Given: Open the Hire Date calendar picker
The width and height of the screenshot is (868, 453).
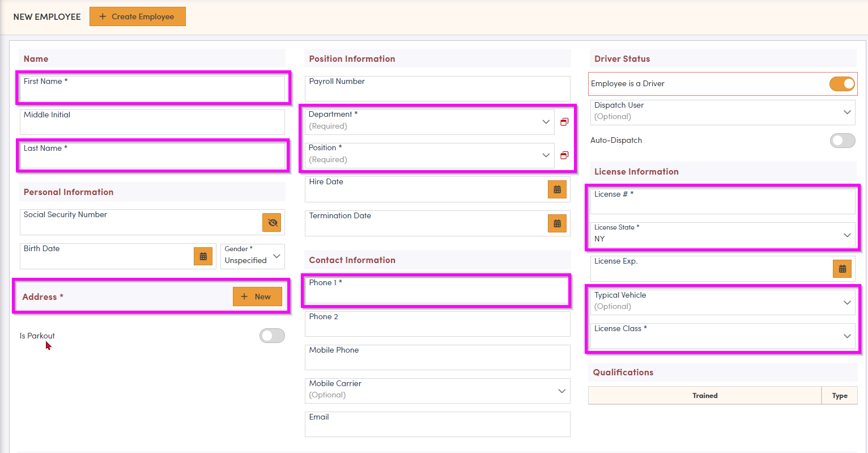Looking at the screenshot, I should 557,189.
